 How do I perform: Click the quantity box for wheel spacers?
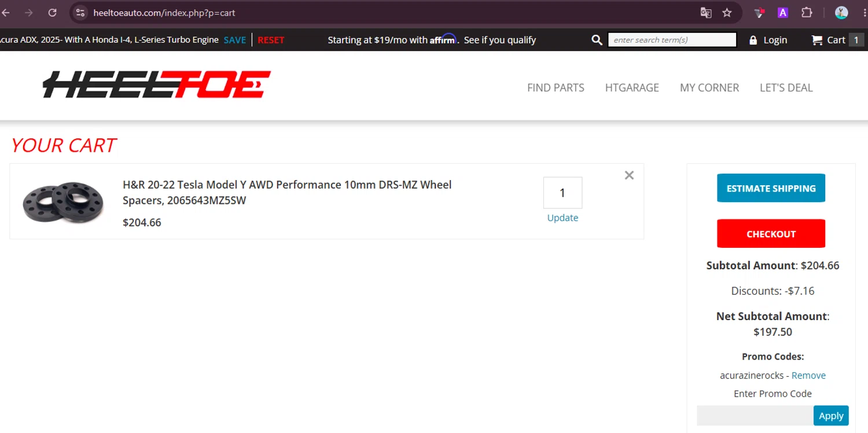coord(562,193)
